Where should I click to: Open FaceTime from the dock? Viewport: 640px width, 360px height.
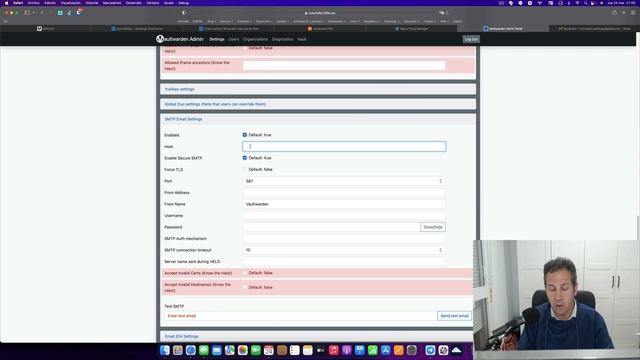[256, 350]
